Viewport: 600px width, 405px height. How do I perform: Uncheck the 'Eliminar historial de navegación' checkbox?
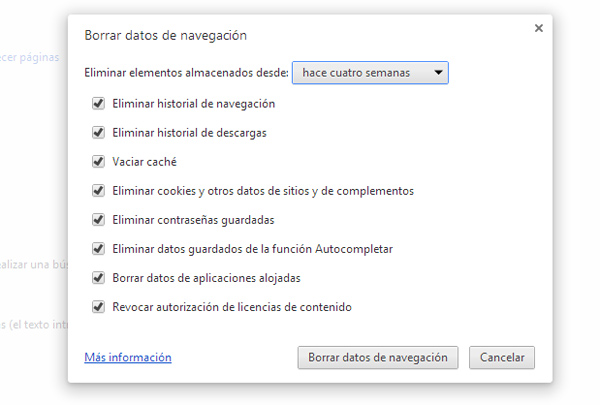(x=98, y=103)
